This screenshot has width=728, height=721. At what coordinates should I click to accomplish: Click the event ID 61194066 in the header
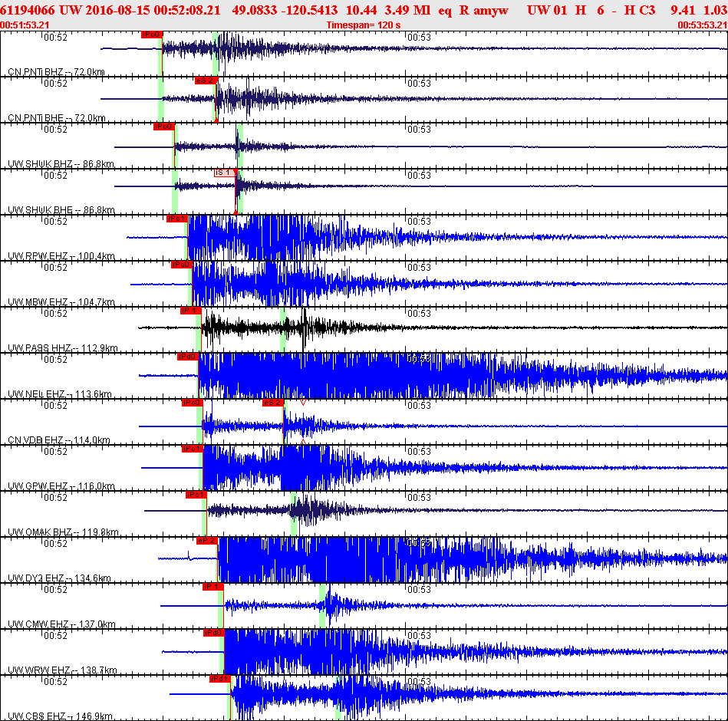[x=28, y=10]
